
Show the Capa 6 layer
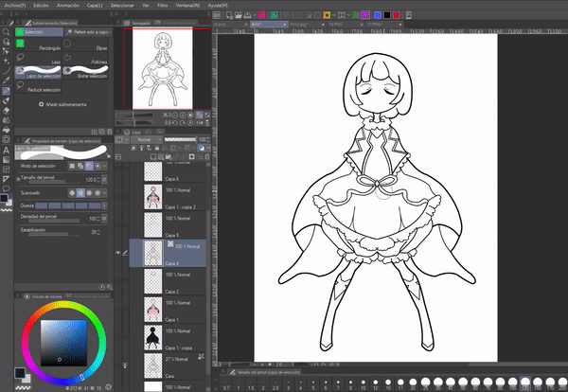tap(118, 170)
